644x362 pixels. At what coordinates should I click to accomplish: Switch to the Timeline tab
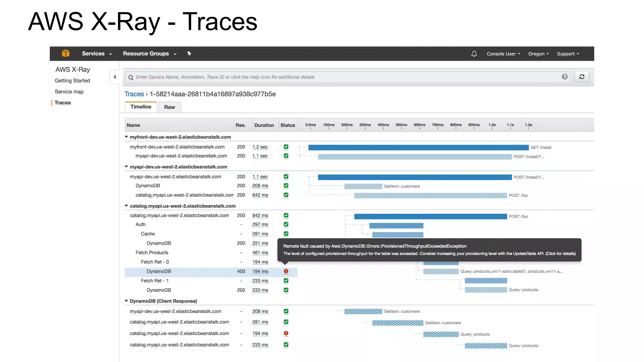[x=141, y=107]
